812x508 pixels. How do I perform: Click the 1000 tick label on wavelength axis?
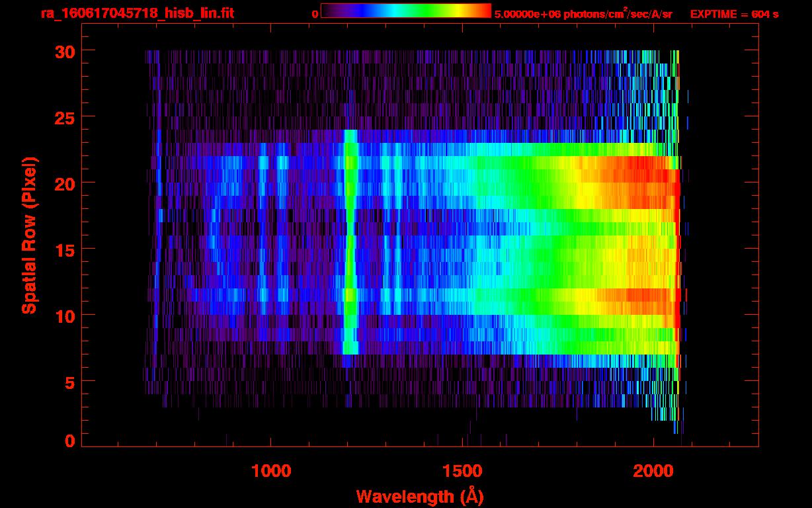271,471
